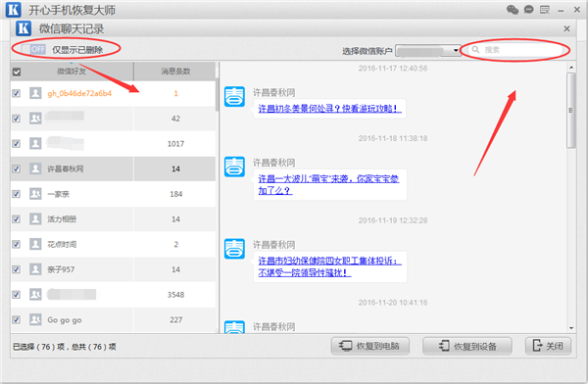Click the 恢复到设备 button
The image size is (588, 384).
pyautogui.click(x=467, y=346)
